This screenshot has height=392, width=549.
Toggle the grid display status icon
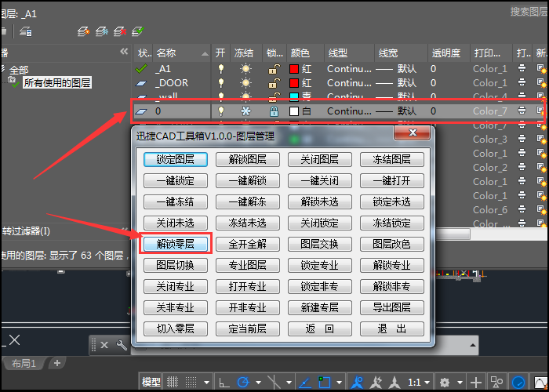(173, 382)
